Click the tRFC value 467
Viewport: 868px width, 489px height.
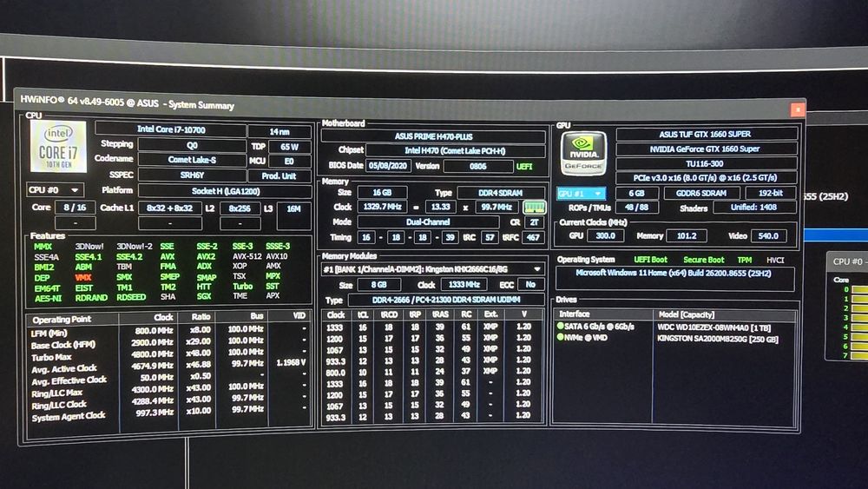coord(533,238)
